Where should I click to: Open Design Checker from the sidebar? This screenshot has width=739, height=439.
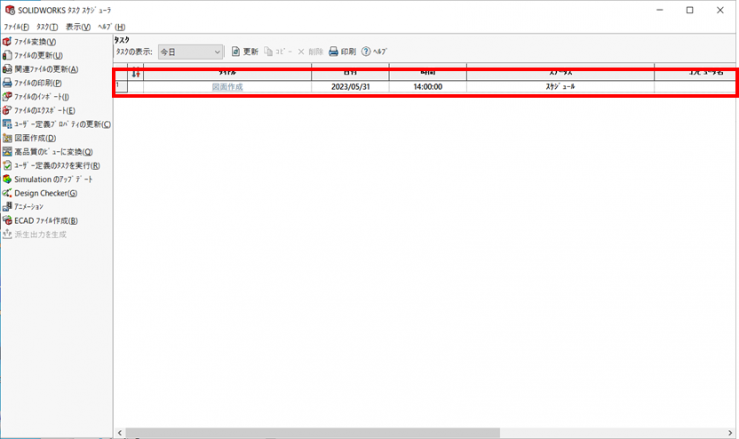[7, 193]
